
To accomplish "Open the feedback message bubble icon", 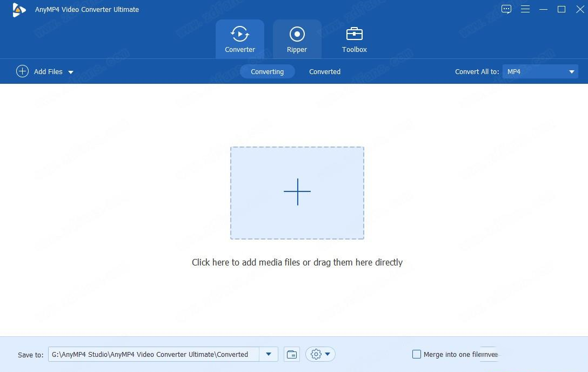I will point(506,9).
